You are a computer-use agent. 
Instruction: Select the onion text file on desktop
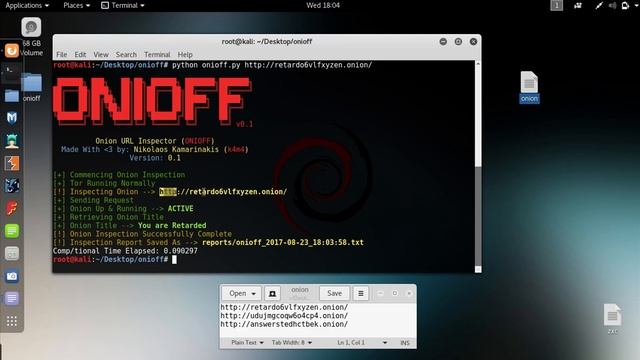[529, 87]
